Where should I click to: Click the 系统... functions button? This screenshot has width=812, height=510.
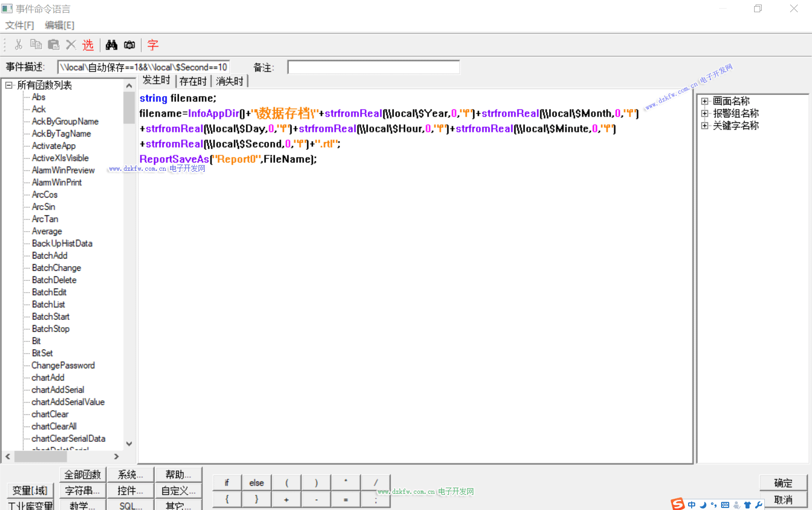point(131,474)
